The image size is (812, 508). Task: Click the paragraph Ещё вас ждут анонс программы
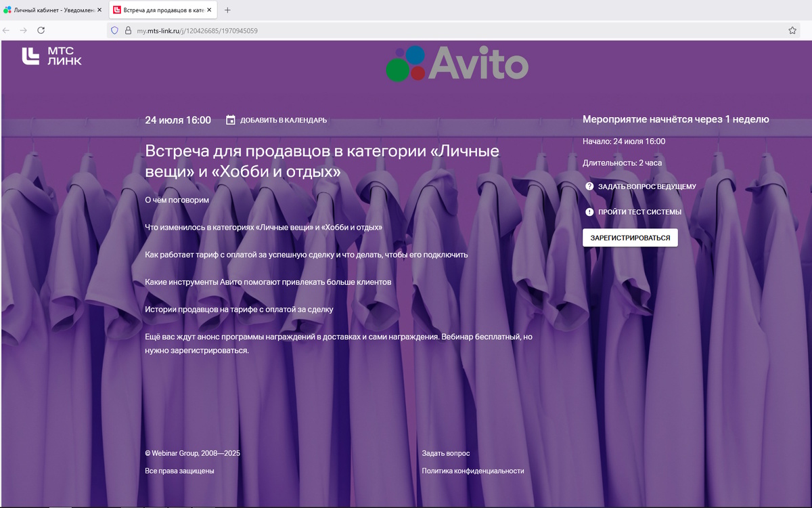tap(339, 344)
